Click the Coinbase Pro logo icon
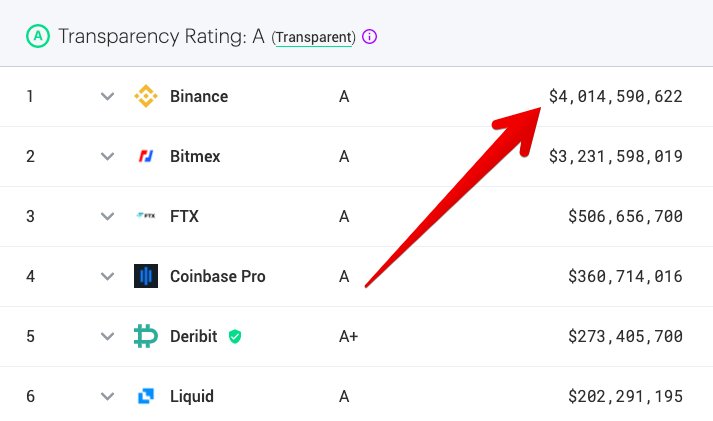 146,276
